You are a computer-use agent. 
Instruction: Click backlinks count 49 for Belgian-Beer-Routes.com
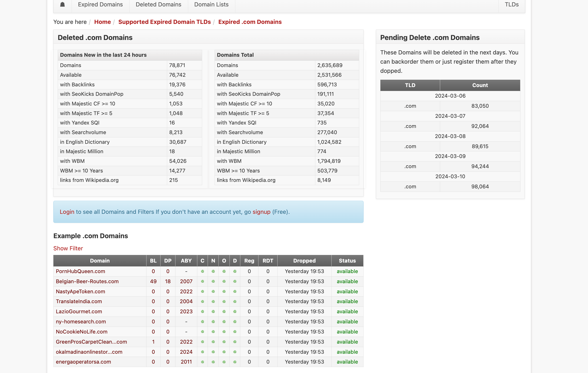(153, 281)
